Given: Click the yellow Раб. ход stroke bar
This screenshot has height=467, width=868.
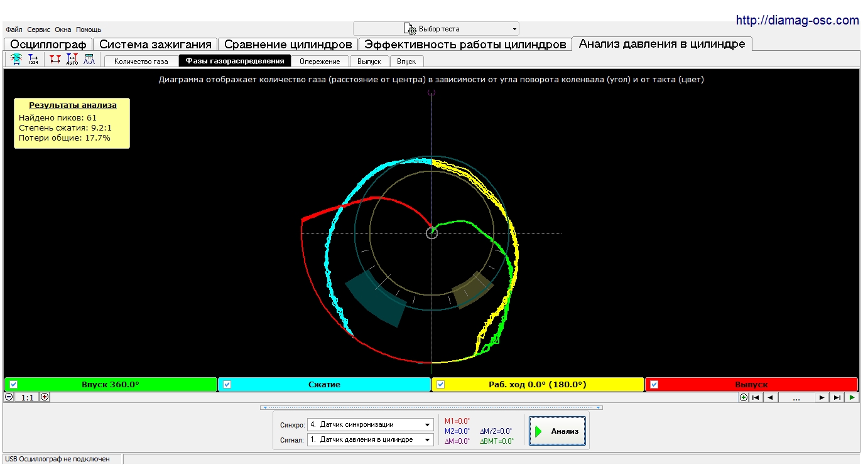Looking at the screenshot, I should point(538,384).
